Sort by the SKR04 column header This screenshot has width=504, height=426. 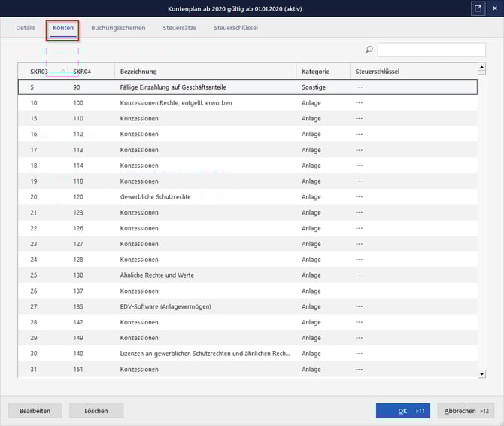pos(91,72)
